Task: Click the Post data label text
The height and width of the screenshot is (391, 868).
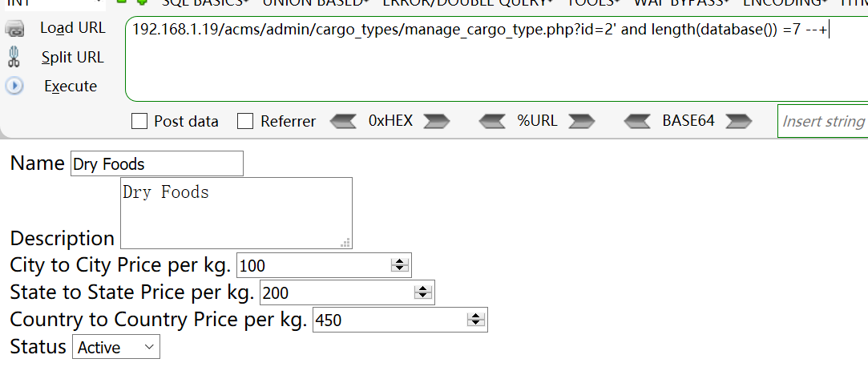Action: (186, 122)
